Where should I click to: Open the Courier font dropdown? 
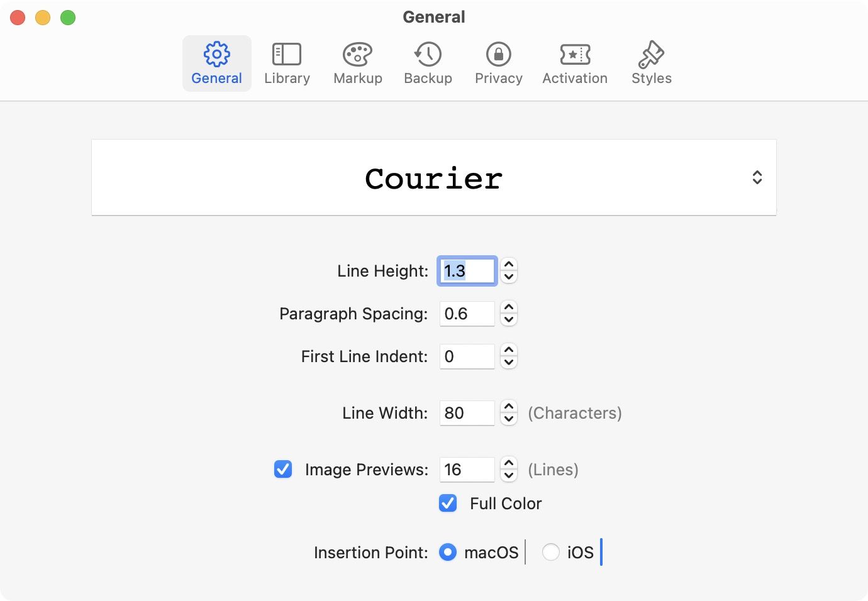point(434,178)
